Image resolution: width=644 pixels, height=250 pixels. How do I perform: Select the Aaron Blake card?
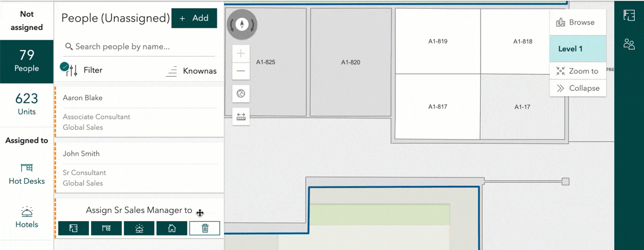coord(139,112)
